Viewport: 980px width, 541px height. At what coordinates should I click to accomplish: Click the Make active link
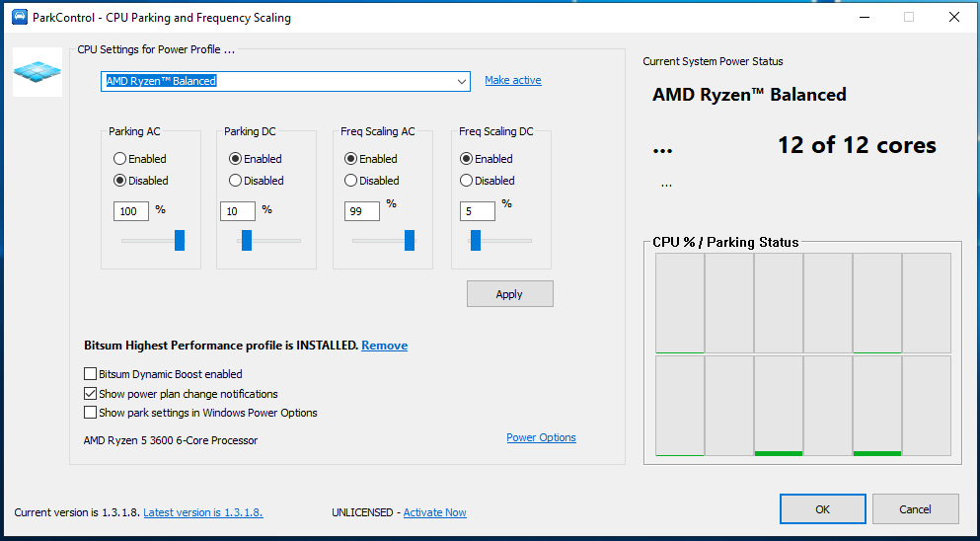coord(513,80)
